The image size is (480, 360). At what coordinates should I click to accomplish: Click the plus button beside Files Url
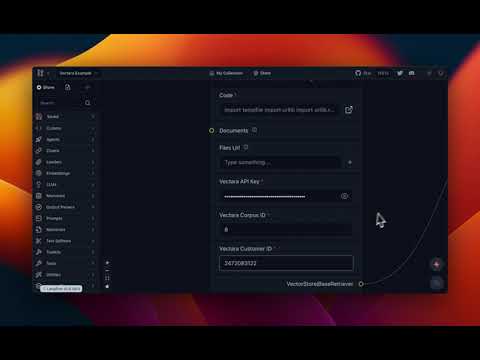pyautogui.click(x=350, y=163)
